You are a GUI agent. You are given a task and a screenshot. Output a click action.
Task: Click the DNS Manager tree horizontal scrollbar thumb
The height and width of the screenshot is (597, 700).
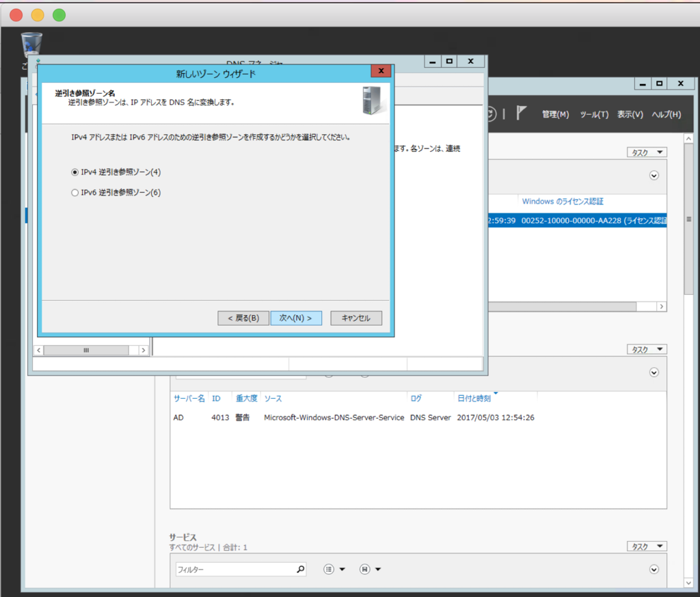pos(86,350)
